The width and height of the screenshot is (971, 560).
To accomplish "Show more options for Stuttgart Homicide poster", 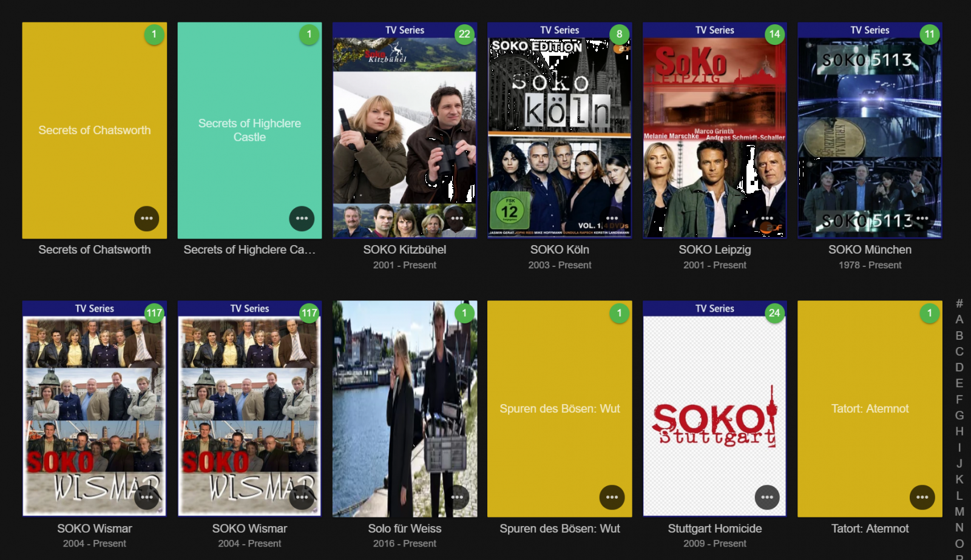I will click(767, 498).
